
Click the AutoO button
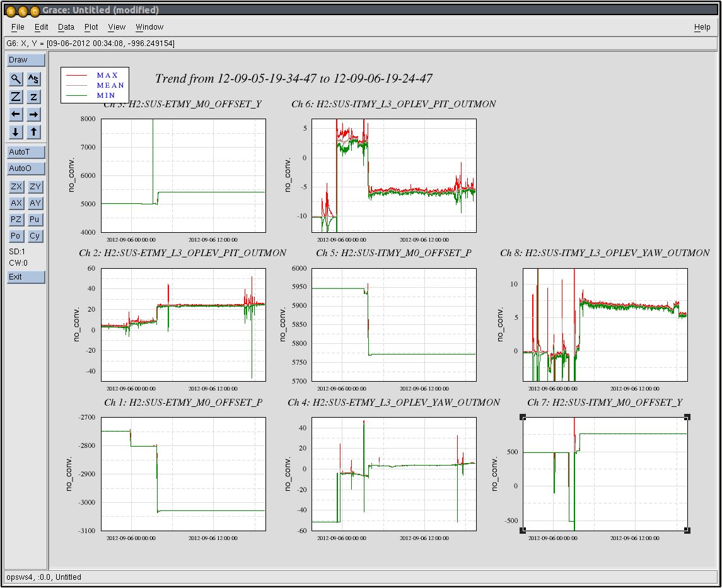click(26, 168)
